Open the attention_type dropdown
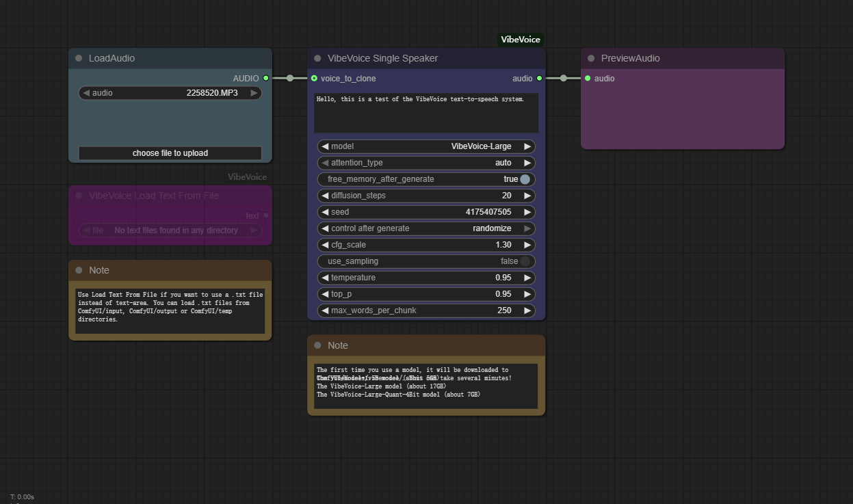Image resolution: width=853 pixels, height=504 pixels. point(426,163)
